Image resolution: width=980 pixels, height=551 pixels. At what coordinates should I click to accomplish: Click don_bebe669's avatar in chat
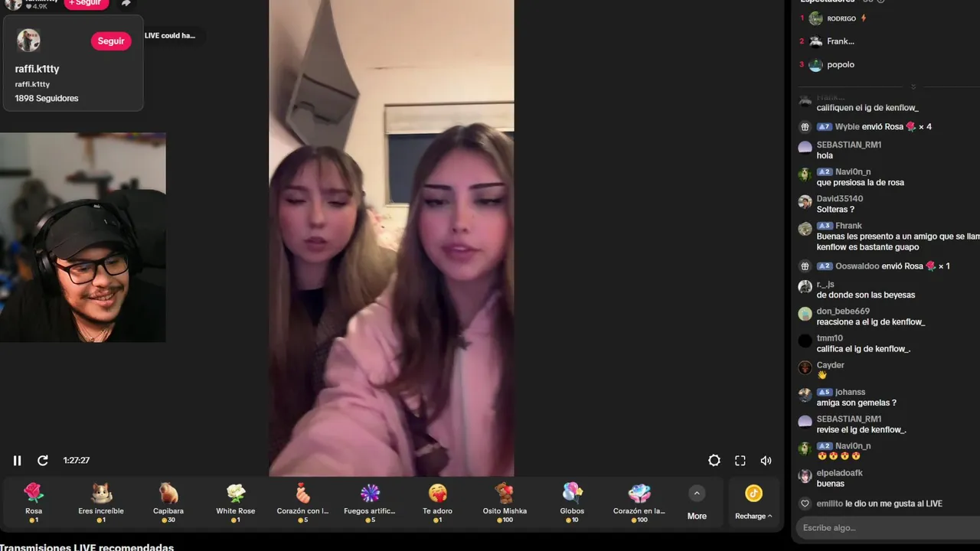tap(805, 314)
